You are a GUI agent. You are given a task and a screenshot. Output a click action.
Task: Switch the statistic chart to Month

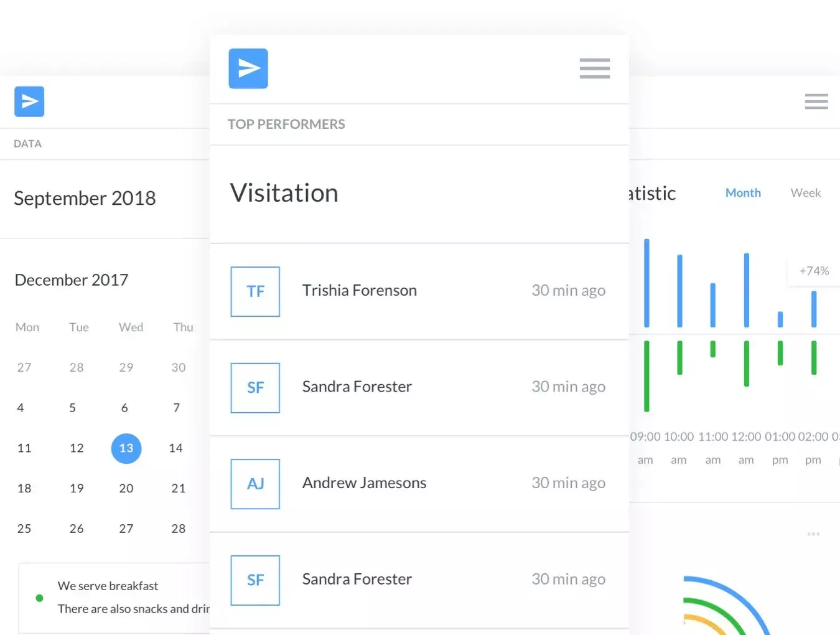coord(743,193)
